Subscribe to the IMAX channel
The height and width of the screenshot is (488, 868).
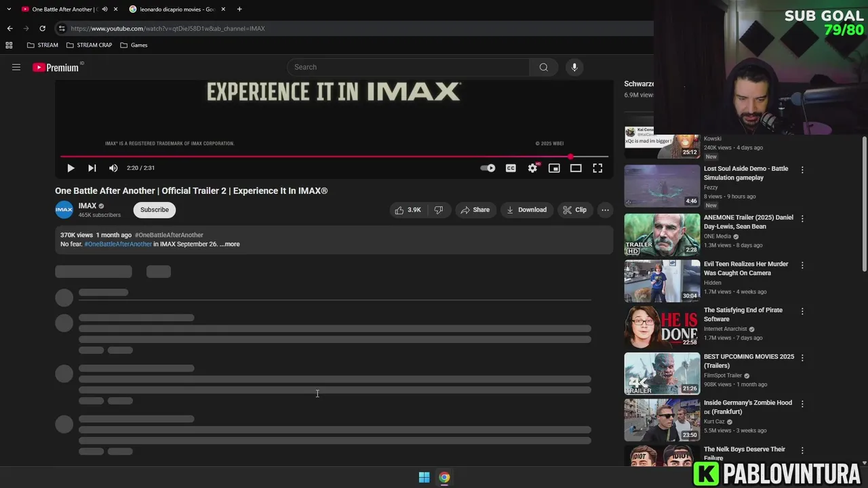click(155, 210)
